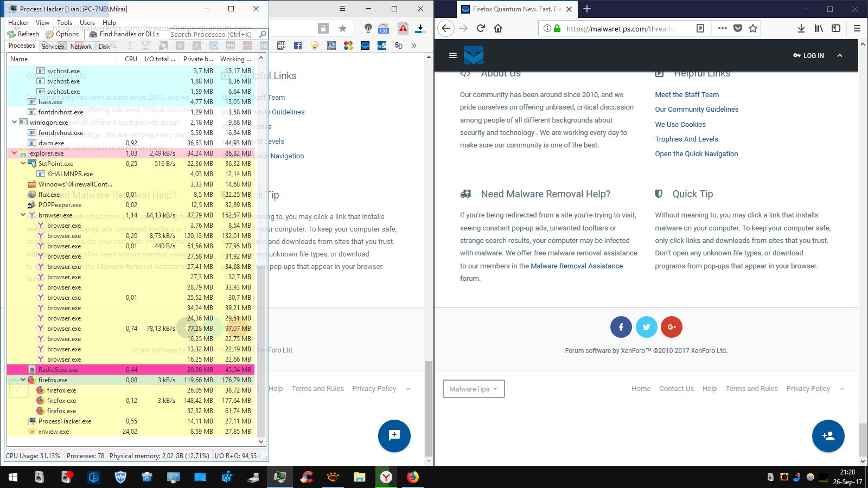The width and height of the screenshot is (868, 488).
Task: Select the POPPeeper.exe process row
Action: tap(130, 205)
